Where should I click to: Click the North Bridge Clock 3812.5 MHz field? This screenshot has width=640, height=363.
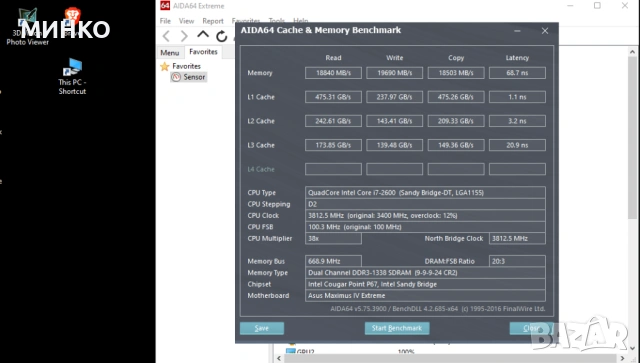517,238
